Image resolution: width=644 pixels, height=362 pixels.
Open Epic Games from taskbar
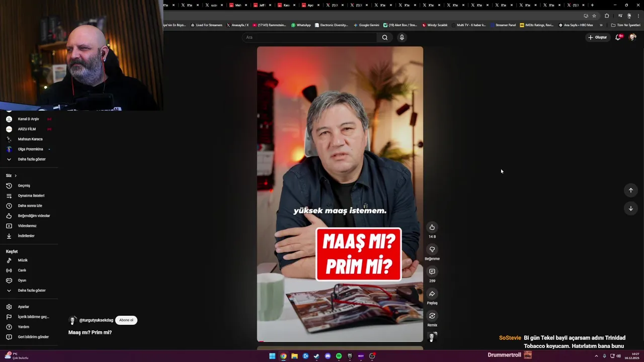point(350,356)
